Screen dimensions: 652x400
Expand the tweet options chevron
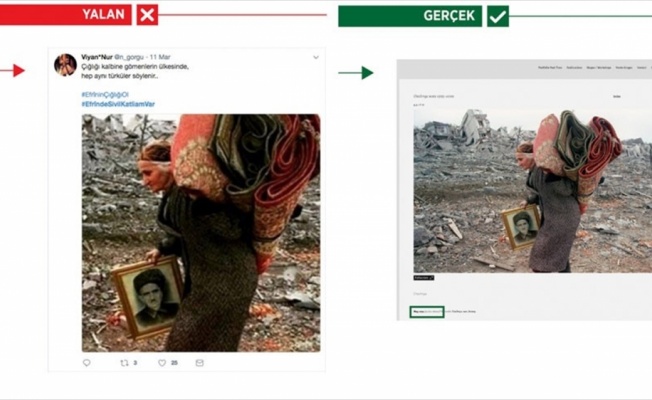point(316,57)
